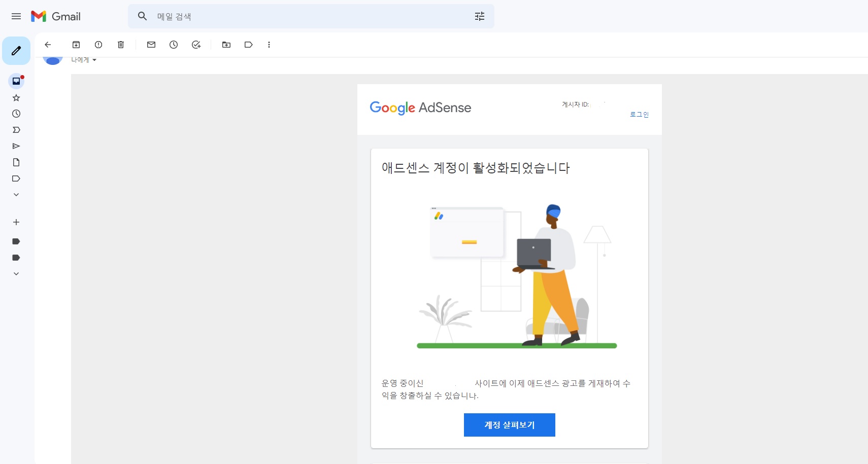Compose a new email with pencil button

tap(16, 51)
